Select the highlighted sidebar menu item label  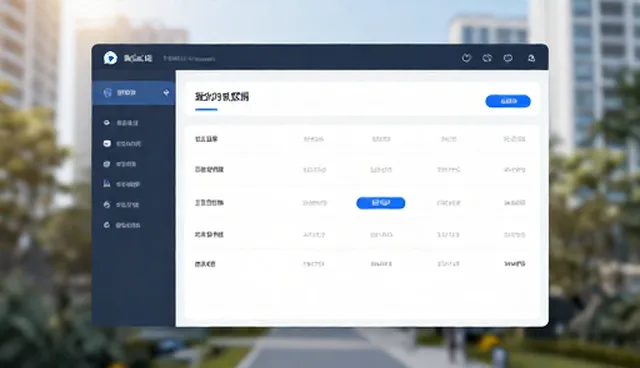click(127, 93)
